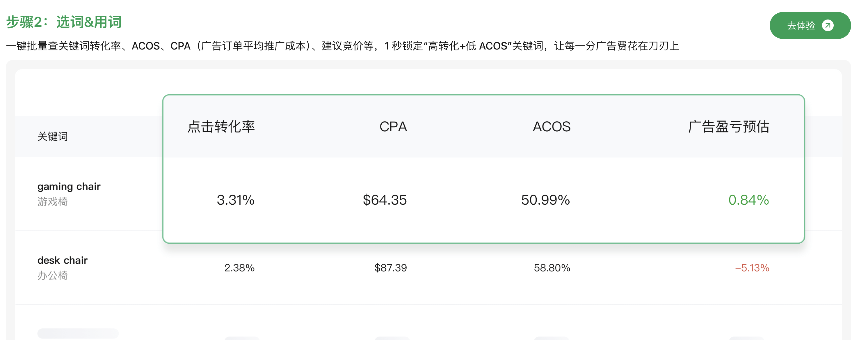Click the red -5.13% loss estimate
Screen dimensions: 868x340
click(752, 268)
